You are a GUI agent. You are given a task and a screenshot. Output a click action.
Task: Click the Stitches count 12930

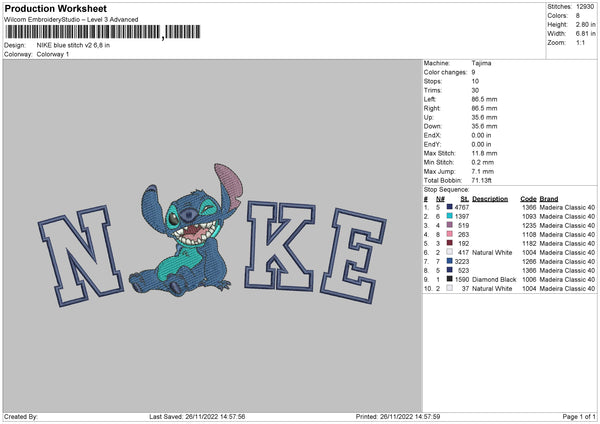click(587, 7)
